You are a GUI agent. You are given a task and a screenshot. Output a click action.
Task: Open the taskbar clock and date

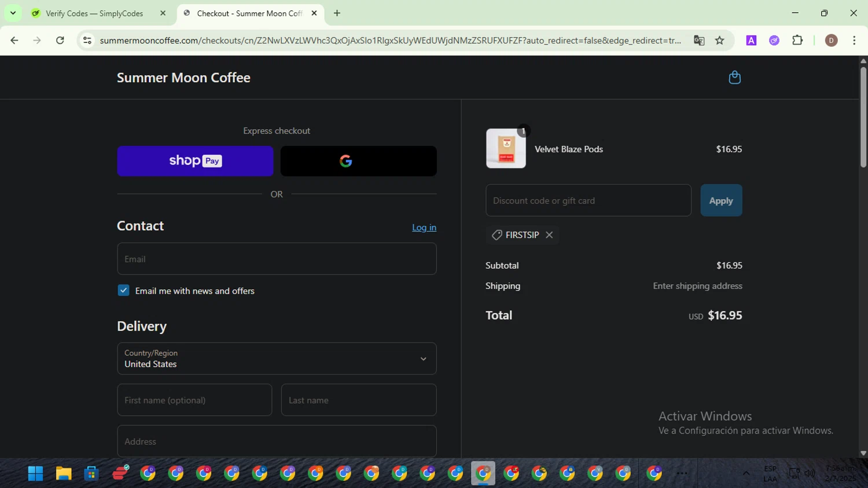[840, 474]
